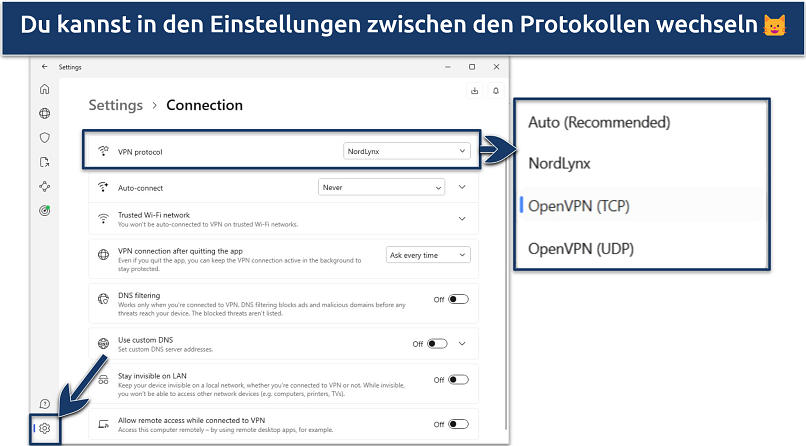Select OpenVPN (UDP) from protocol list

(x=581, y=248)
